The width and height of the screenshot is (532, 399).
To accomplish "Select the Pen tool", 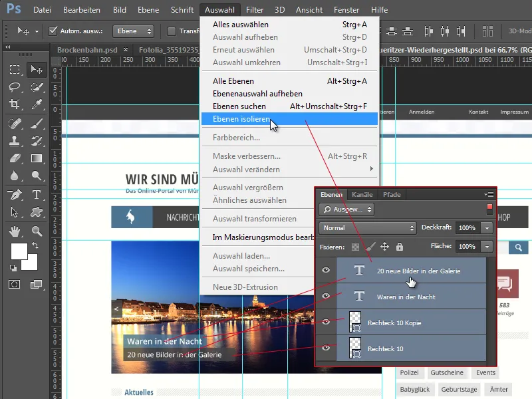I will pyautogui.click(x=14, y=195).
